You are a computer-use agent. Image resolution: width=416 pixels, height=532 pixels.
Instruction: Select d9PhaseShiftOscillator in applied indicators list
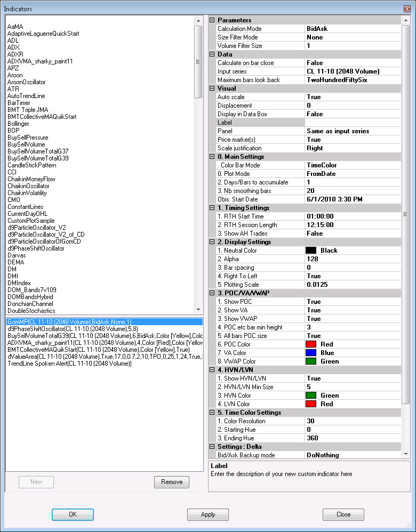(x=105, y=329)
